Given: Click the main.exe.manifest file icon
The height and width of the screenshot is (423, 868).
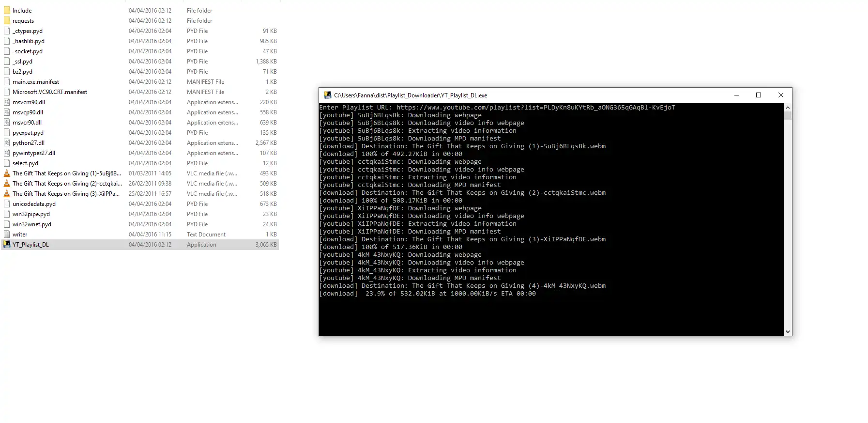Looking at the screenshot, I should 7,81.
